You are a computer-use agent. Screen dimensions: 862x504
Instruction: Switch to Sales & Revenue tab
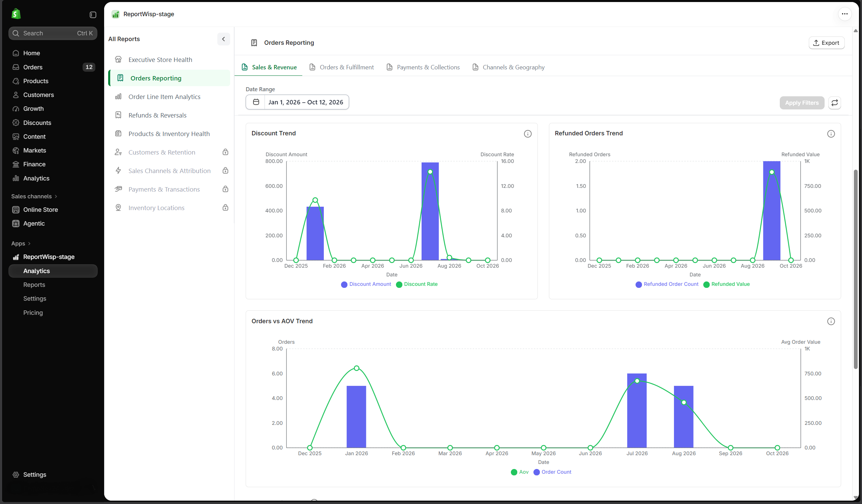point(269,67)
